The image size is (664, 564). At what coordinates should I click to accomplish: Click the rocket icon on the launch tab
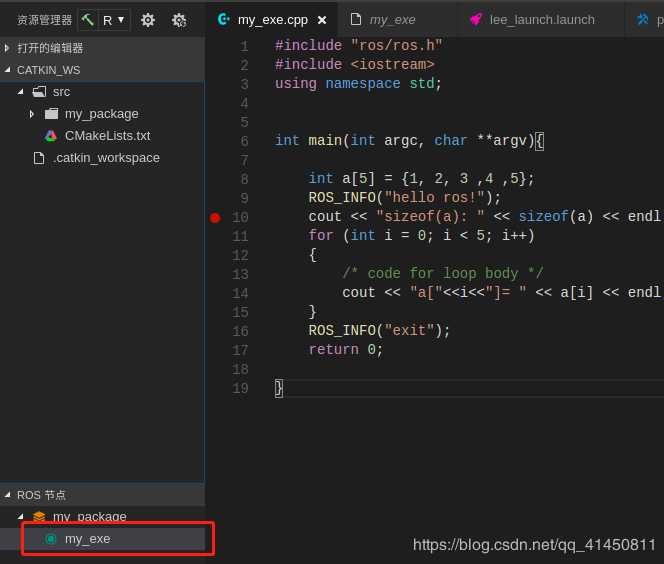(x=476, y=19)
